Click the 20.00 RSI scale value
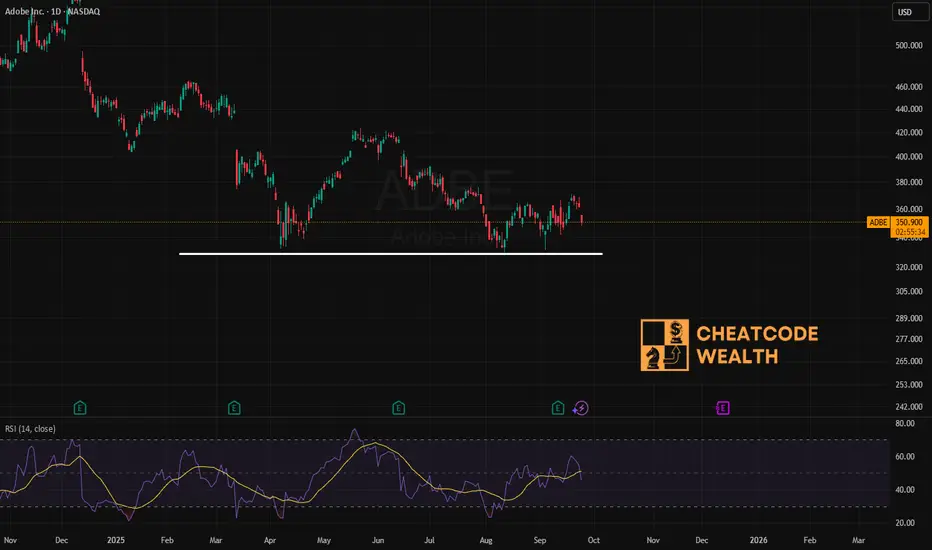Image resolution: width=932 pixels, height=550 pixels. [x=905, y=523]
